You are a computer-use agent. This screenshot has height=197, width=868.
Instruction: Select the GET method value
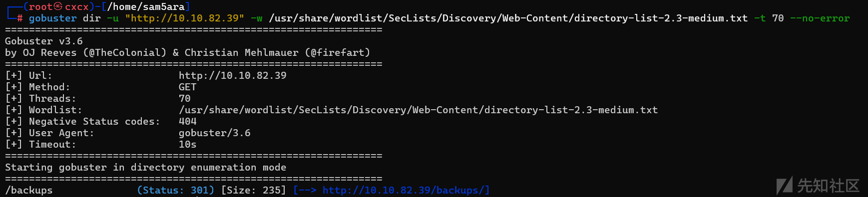click(188, 87)
